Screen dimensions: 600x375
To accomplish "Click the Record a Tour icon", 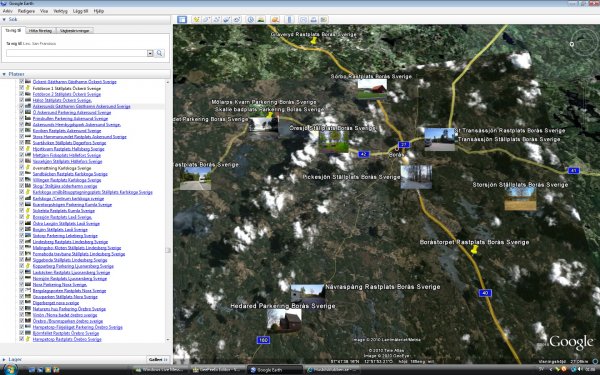I will 237,20.
